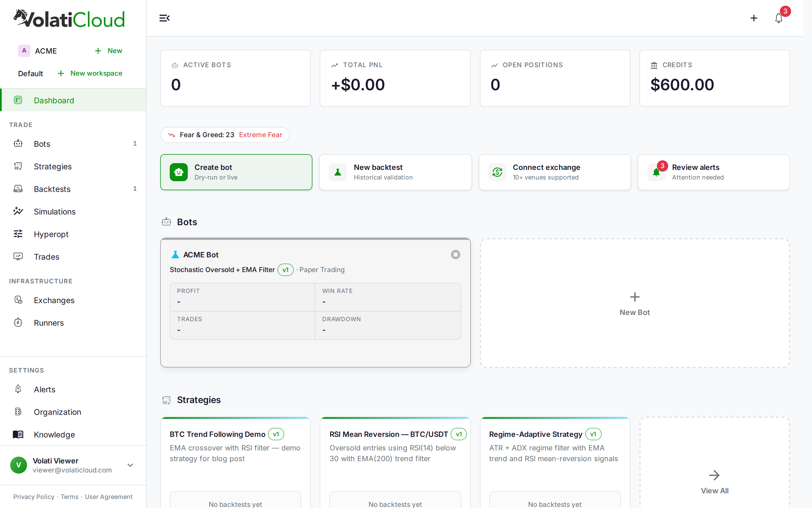The height and width of the screenshot is (508, 812).
Task: Click the ACME Bot flask icon
Action: point(175,255)
